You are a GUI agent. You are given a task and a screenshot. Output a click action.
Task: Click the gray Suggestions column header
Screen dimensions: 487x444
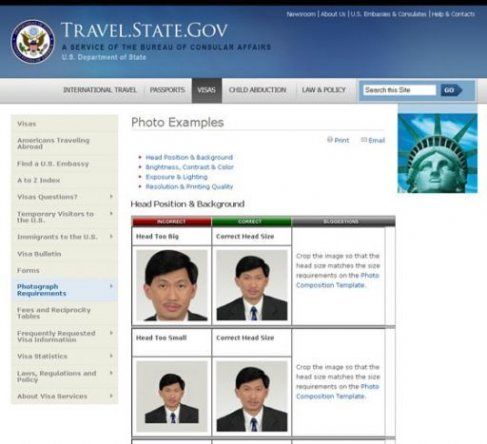pos(344,221)
